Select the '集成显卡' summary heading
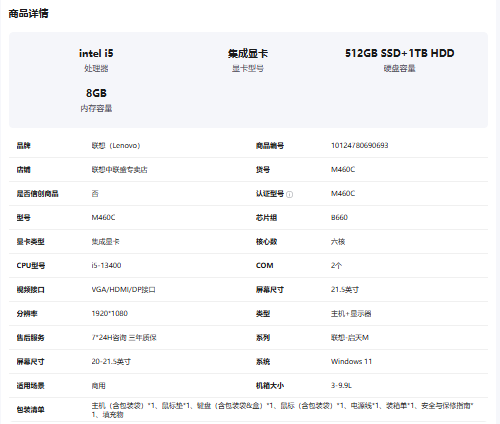500x424 pixels. point(248,53)
